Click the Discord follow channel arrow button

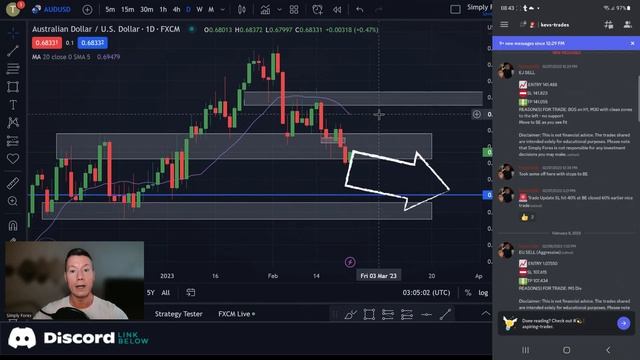(x=623, y=324)
